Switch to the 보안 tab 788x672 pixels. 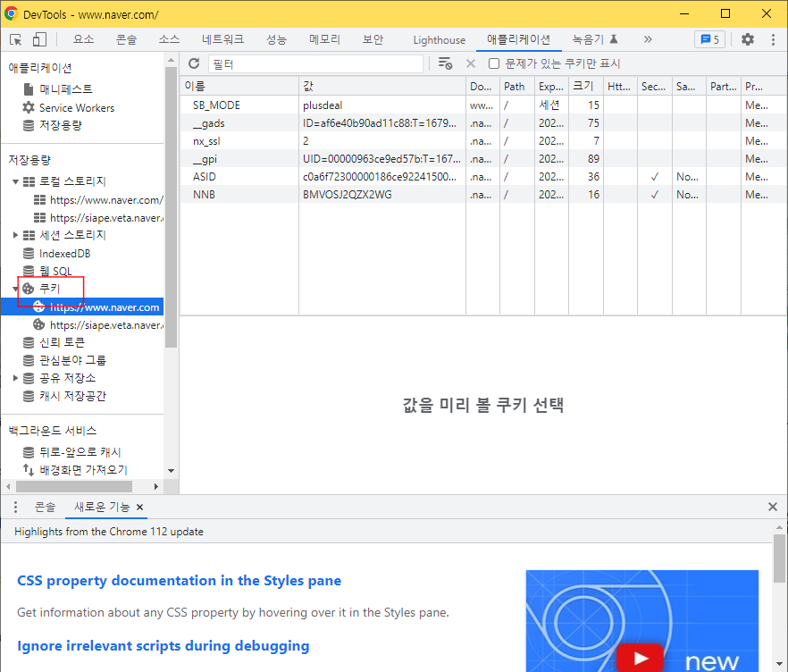tap(373, 39)
